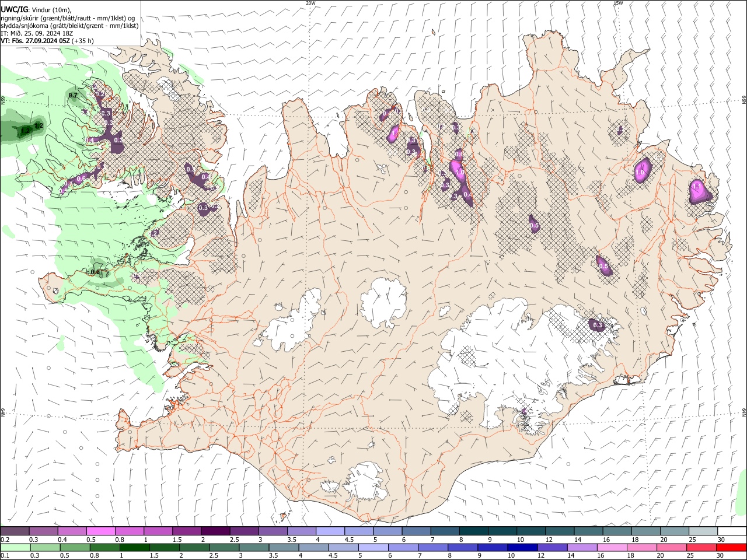Click the bright red 30 rain scale swatch
This screenshot has width=747, height=560.
pyautogui.click(x=731, y=547)
